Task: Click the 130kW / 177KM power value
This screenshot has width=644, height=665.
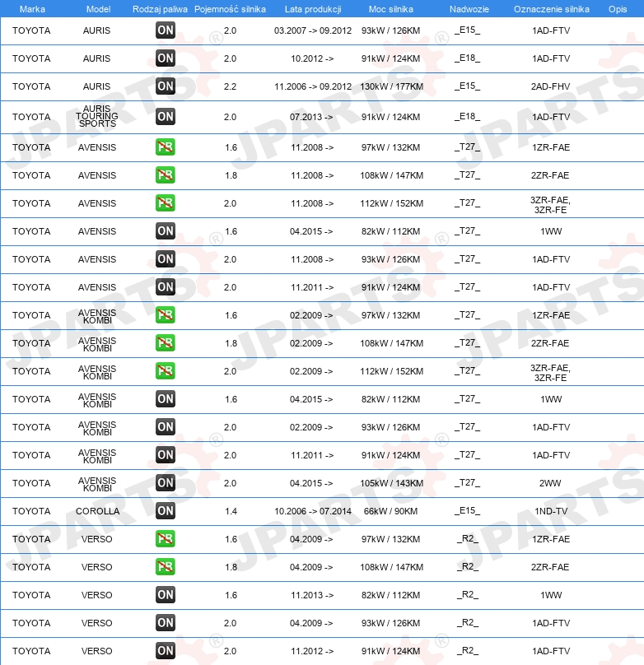Action: pyautogui.click(x=391, y=86)
